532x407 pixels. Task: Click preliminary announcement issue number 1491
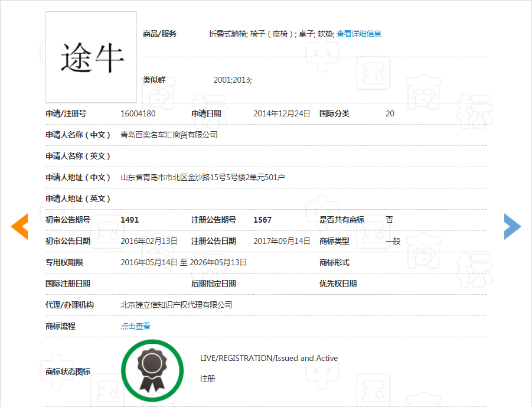(x=129, y=220)
